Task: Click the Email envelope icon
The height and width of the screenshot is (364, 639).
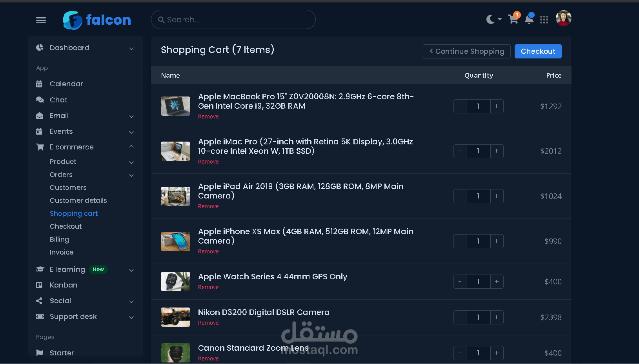Action: [x=40, y=116]
